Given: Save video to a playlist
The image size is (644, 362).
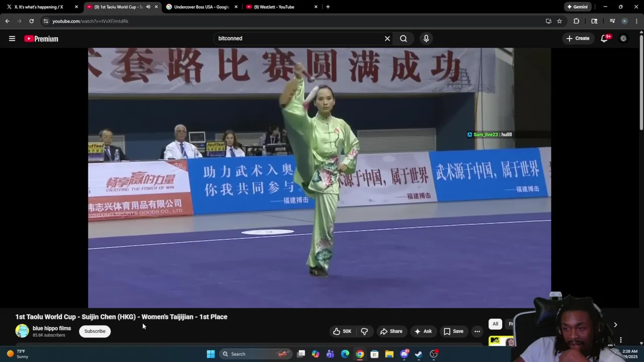Looking at the screenshot, I should pyautogui.click(x=453, y=331).
